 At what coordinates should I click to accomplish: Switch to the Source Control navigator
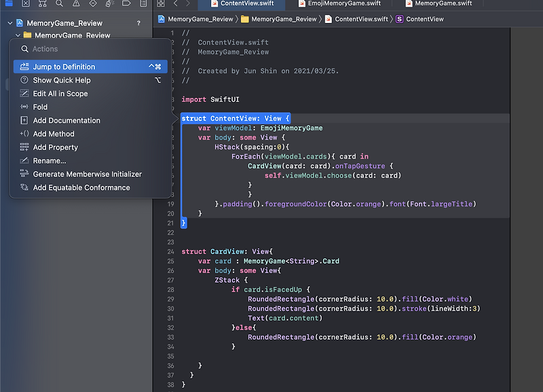point(25,5)
